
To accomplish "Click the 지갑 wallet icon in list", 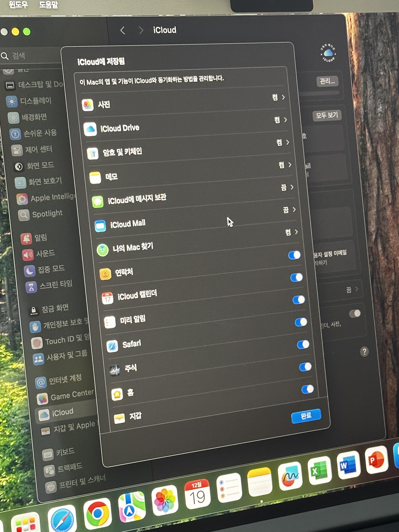I will (x=120, y=419).
